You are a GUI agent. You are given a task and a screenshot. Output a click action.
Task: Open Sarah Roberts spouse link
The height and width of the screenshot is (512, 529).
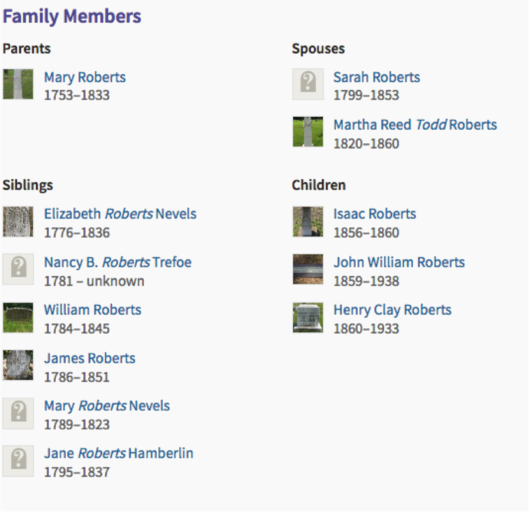click(x=377, y=77)
